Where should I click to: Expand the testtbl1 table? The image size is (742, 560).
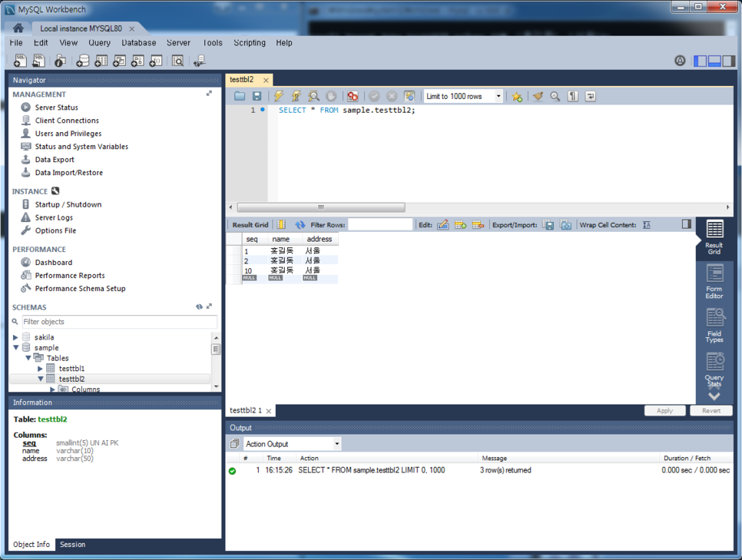(40, 368)
